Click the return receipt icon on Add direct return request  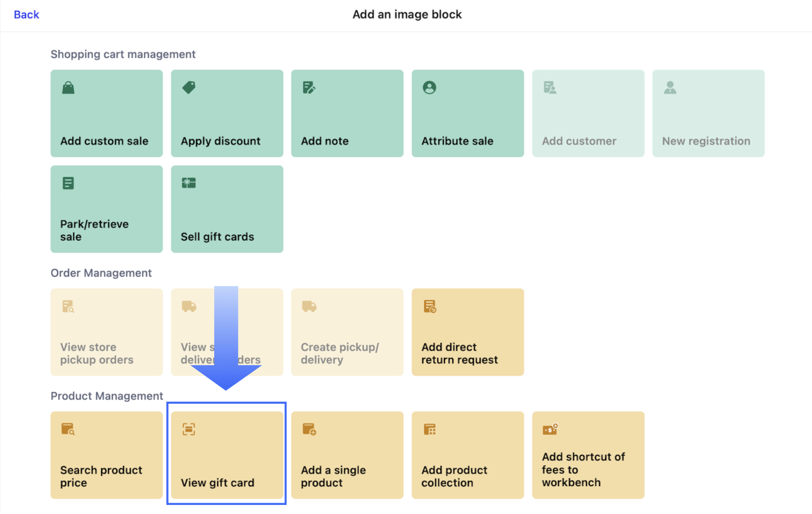[430, 307]
